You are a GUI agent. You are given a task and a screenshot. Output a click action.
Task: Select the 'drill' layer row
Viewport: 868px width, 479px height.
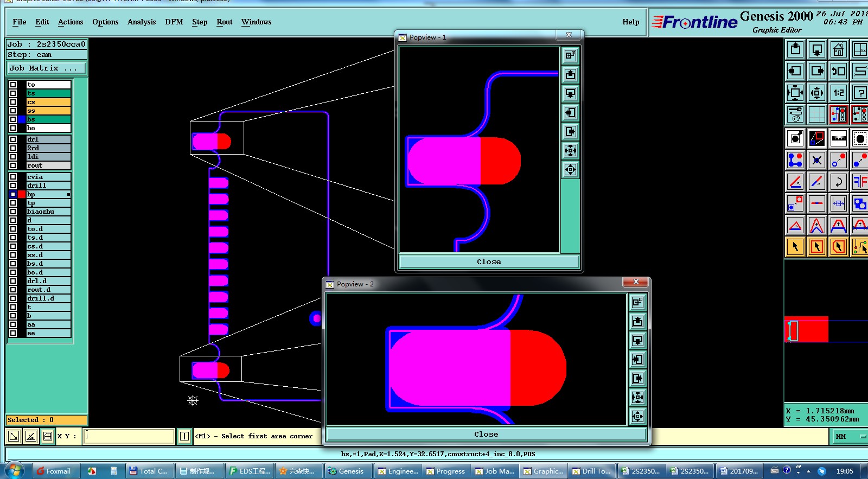pos(48,186)
